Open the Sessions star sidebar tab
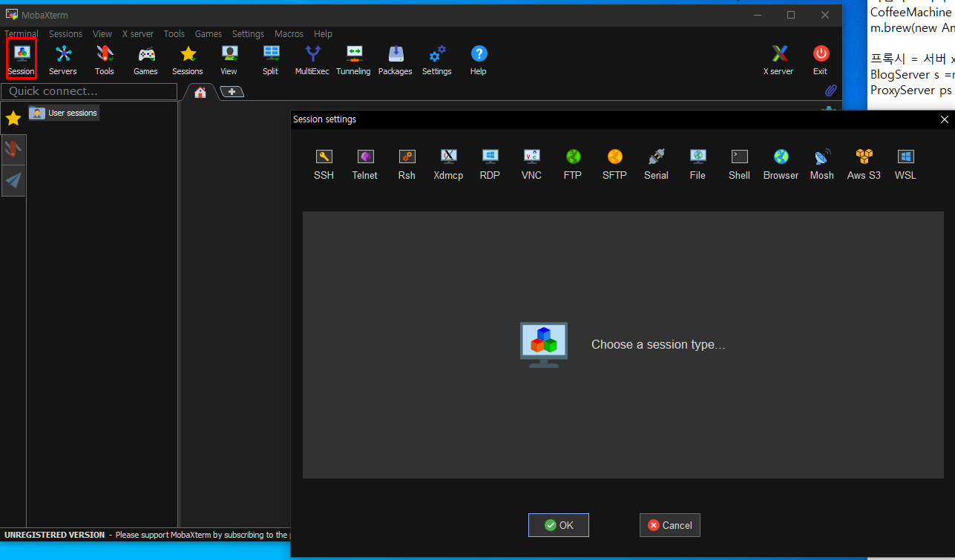This screenshot has height=560, width=955. (x=13, y=119)
